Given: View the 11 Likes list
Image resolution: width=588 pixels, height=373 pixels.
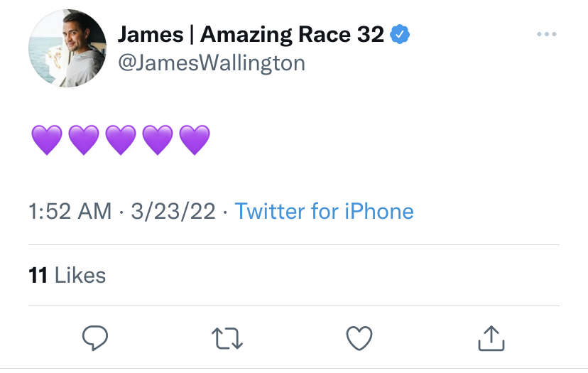Looking at the screenshot, I should click(x=67, y=276).
